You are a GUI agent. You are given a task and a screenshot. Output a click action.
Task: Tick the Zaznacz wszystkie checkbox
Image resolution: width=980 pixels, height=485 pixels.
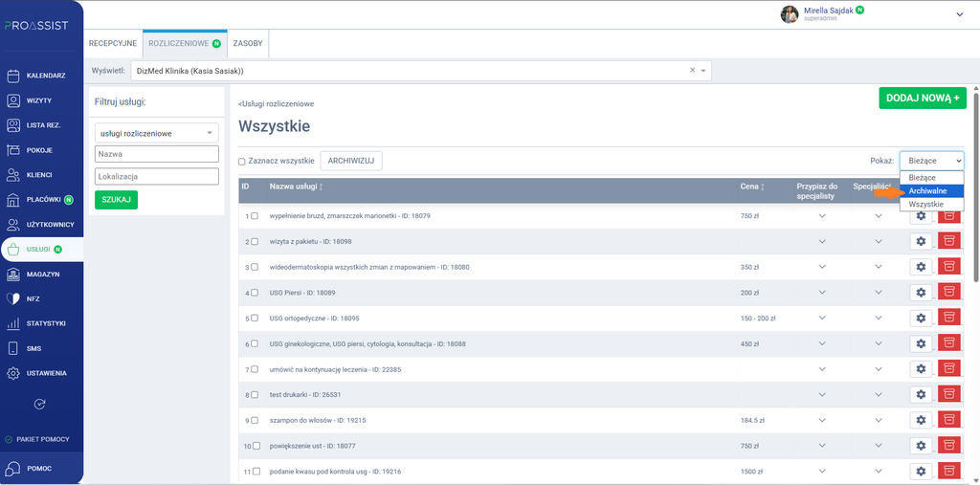(242, 162)
